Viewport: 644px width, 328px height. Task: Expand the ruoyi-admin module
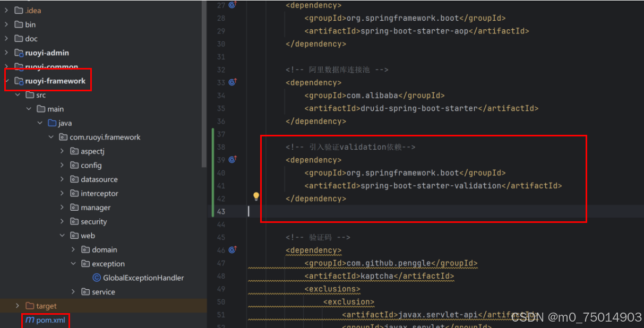pyautogui.click(x=6, y=53)
